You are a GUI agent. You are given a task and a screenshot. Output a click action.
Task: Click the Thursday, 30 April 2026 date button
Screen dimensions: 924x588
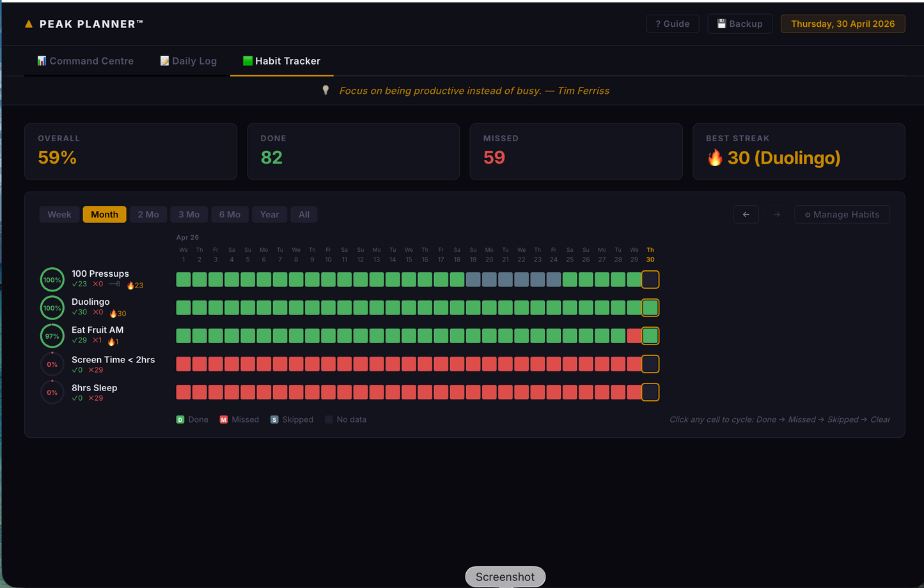pyautogui.click(x=843, y=24)
